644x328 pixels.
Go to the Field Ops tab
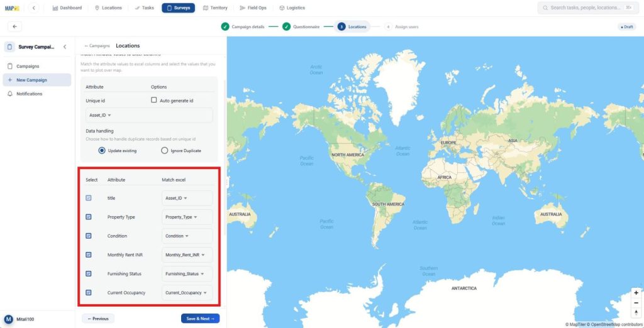point(253,8)
